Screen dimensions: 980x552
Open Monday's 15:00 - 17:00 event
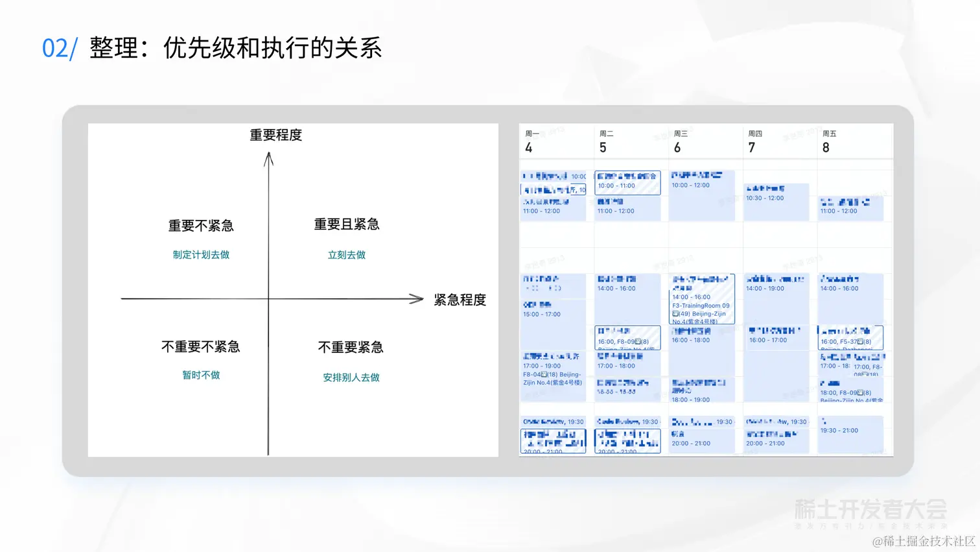coord(553,324)
